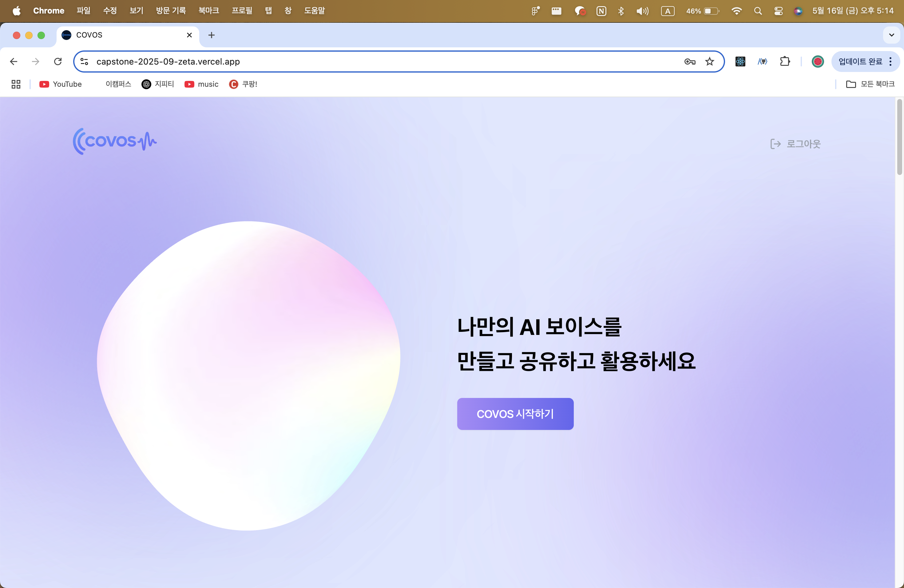
Task: Open the apps grid icon in bookmarks bar
Action: [x=16, y=84]
